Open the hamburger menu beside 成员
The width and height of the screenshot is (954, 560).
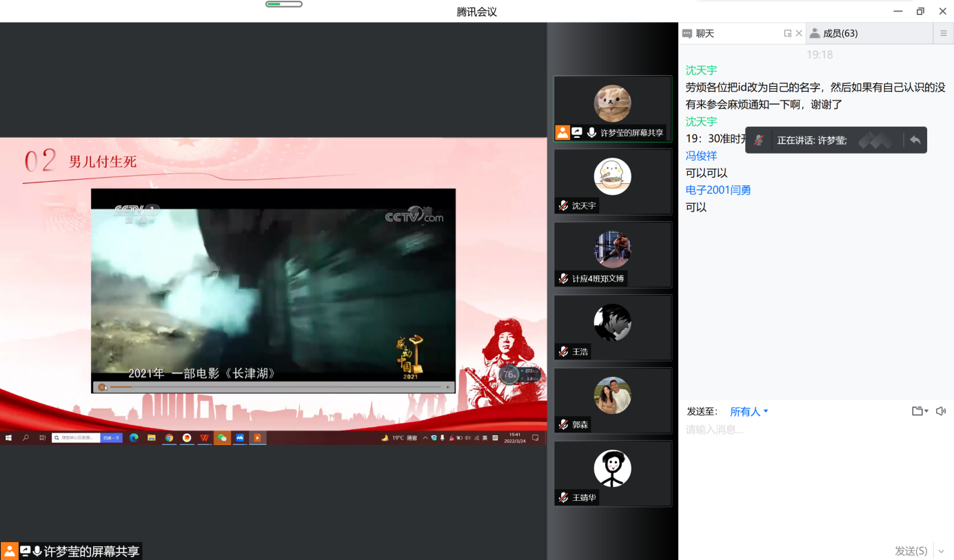(x=943, y=33)
